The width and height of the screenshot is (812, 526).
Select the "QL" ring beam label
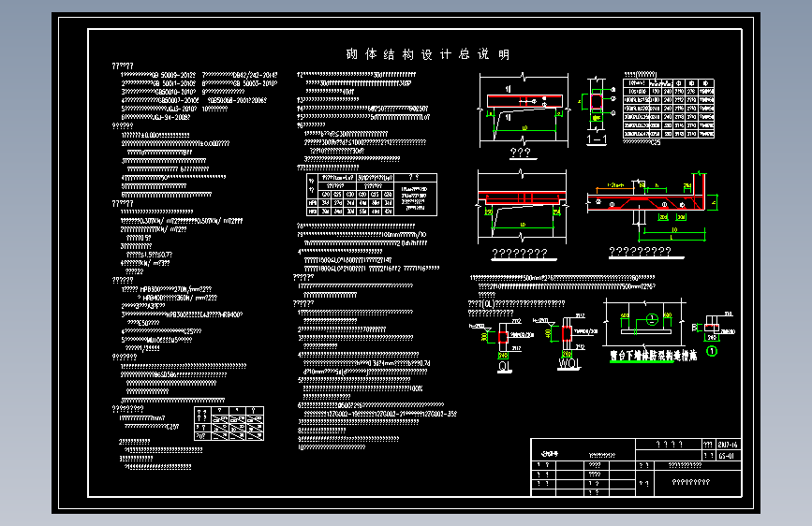click(x=504, y=366)
